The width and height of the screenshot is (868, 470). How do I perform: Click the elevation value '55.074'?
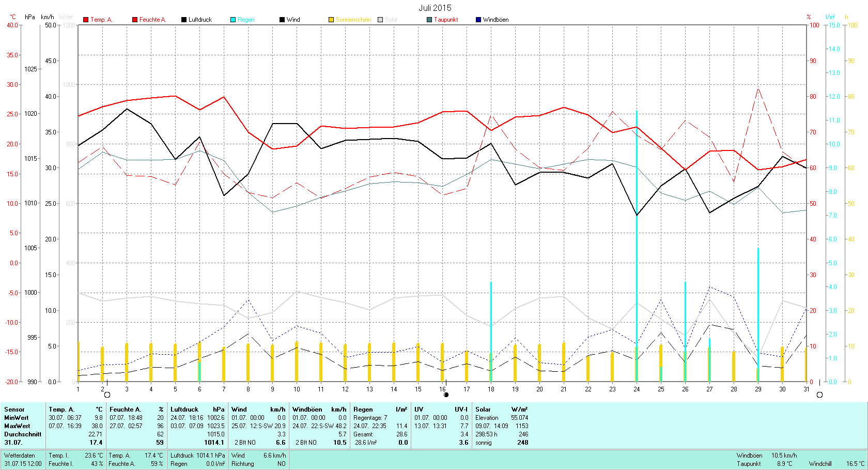coord(519,418)
